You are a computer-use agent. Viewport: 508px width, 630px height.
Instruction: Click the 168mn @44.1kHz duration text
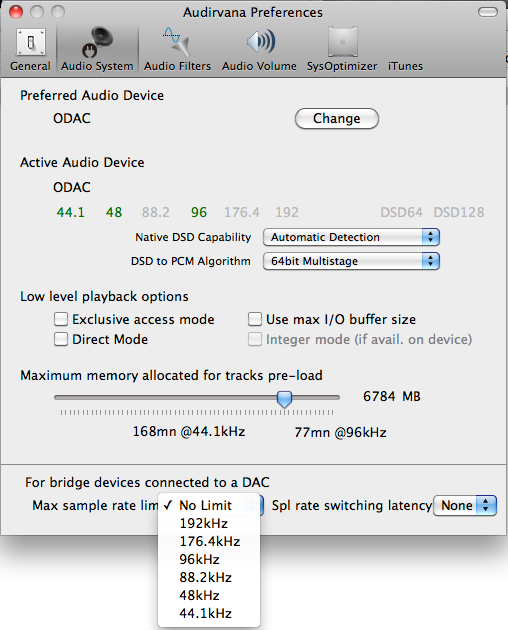[x=189, y=432]
